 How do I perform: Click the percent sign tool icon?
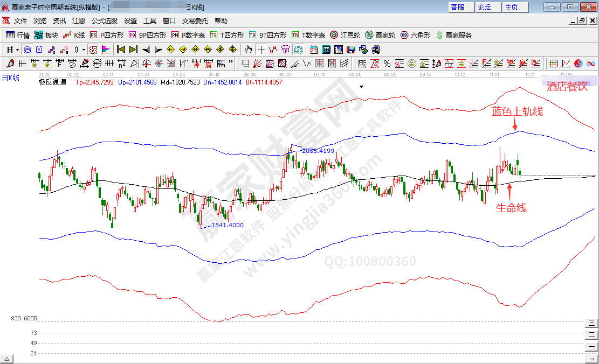pos(387,64)
